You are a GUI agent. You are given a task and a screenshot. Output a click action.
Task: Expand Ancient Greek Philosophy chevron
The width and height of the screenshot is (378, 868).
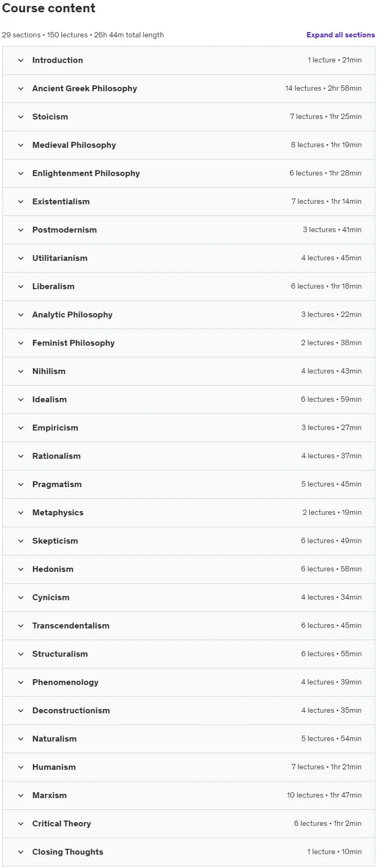pyautogui.click(x=21, y=89)
